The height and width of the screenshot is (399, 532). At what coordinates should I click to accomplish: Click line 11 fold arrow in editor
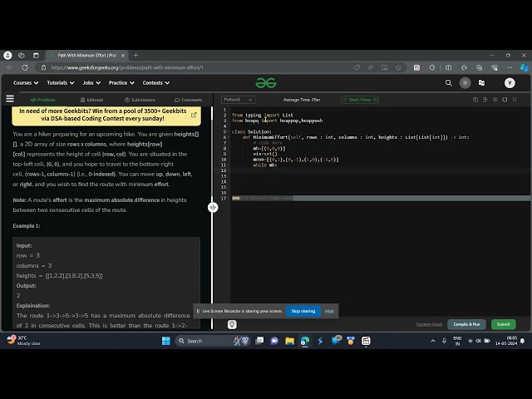click(229, 165)
